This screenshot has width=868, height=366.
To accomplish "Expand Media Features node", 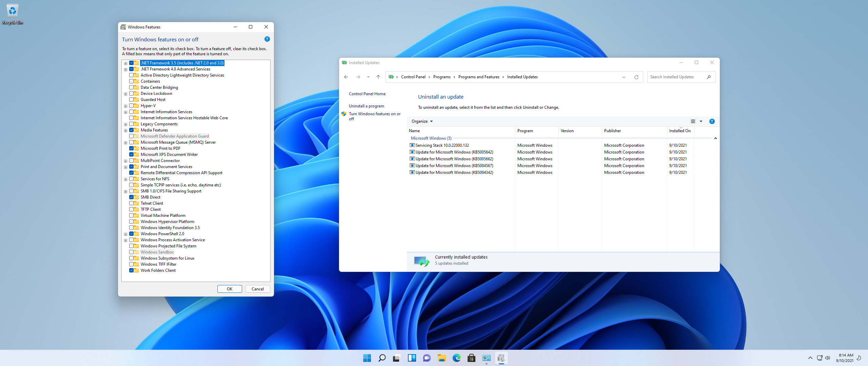I will coord(125,130).
